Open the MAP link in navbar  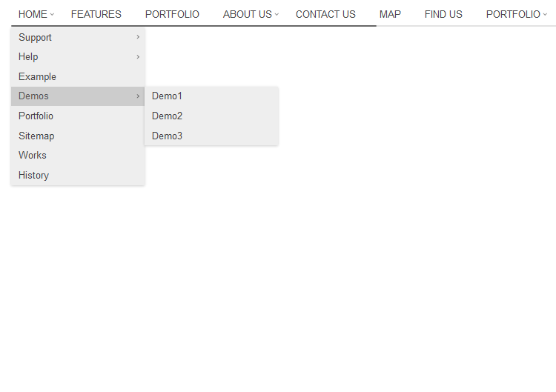tap(390, 14)
